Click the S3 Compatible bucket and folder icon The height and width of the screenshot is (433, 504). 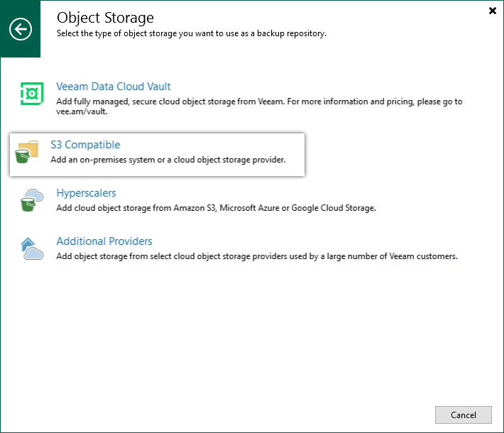(x=27, y=152)
